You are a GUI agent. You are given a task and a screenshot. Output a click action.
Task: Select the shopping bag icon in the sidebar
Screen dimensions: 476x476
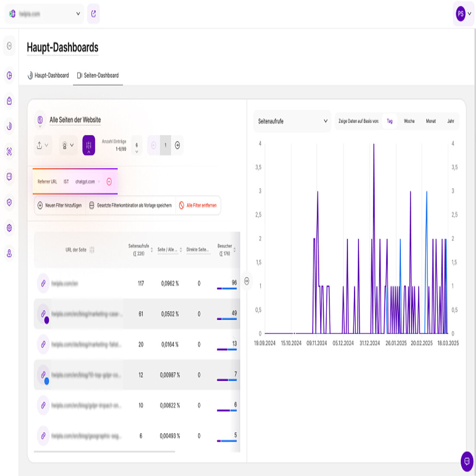coord(9,101)
